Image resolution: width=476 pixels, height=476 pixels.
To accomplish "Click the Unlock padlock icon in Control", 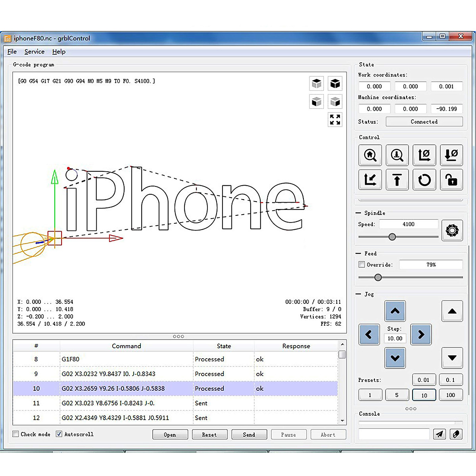I will coord(451,180).
